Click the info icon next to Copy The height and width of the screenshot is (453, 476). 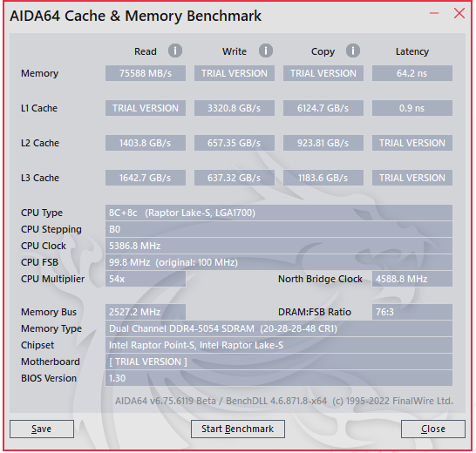point(353,51)
